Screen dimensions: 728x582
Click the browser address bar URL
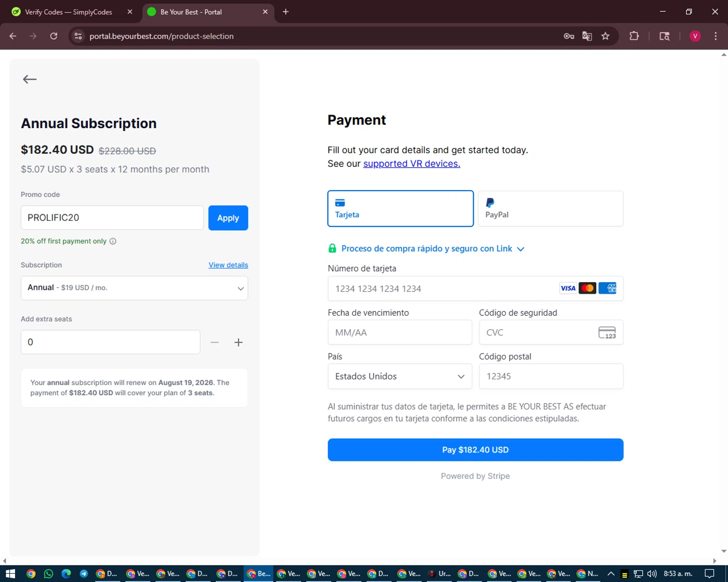pyautogui.click(x=162, y=36)
